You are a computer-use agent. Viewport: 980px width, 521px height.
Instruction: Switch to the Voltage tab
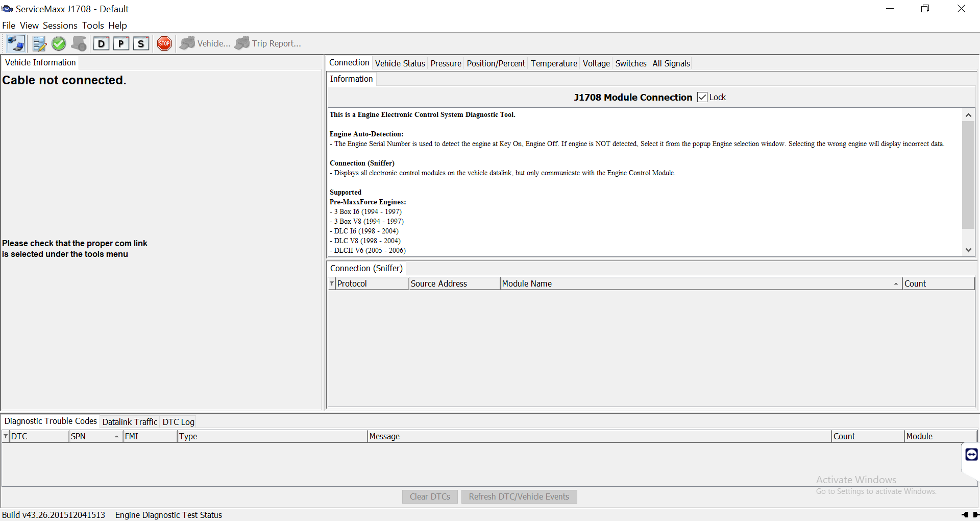click(597, 63)
